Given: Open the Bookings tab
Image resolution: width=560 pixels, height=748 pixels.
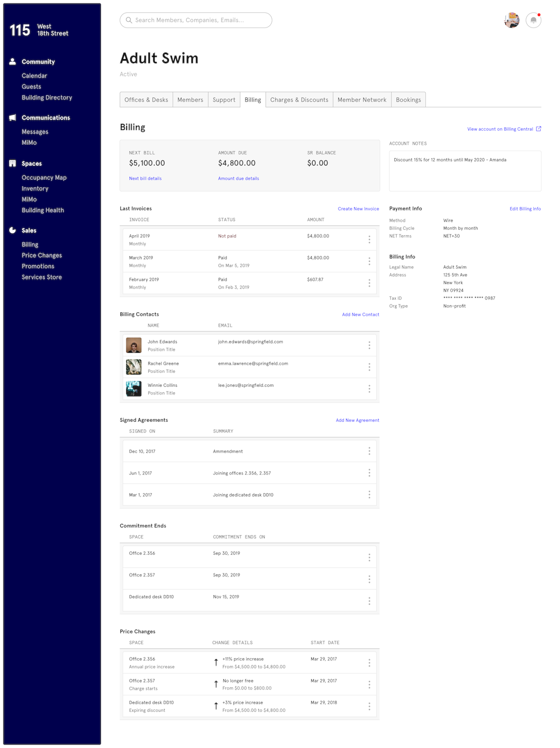Looking at the screenshot, I should 408,100.
